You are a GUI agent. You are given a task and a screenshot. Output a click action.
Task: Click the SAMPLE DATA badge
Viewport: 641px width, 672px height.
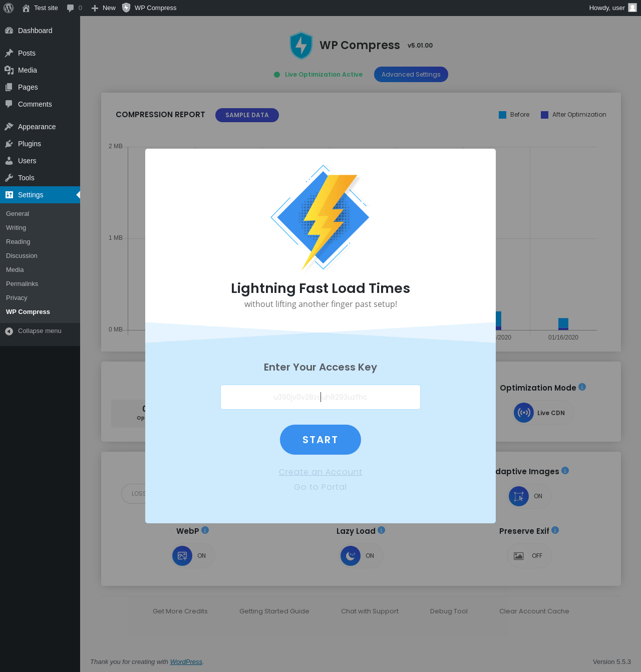247,115
